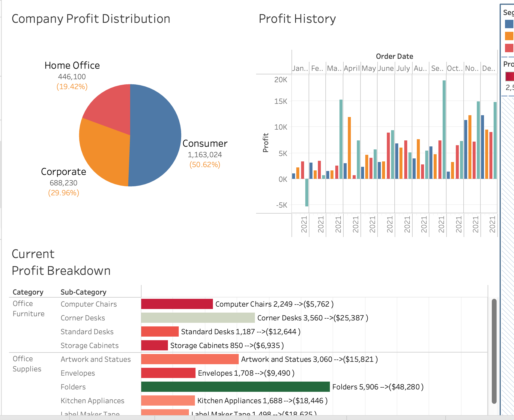
Task: Click the Profit axis title
Action: pos(265,143)
